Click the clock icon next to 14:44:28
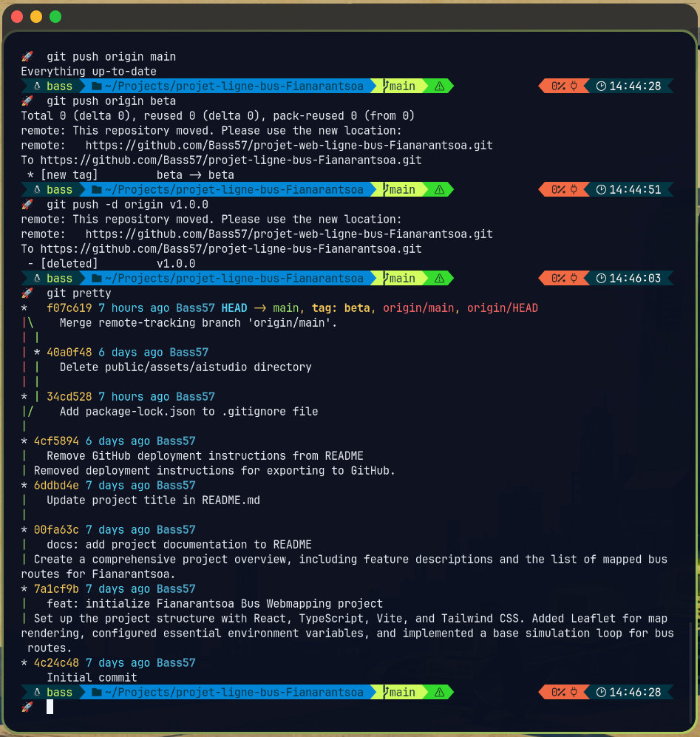The width and height of the screenshot is (700, 737). [x=601, y=86]
